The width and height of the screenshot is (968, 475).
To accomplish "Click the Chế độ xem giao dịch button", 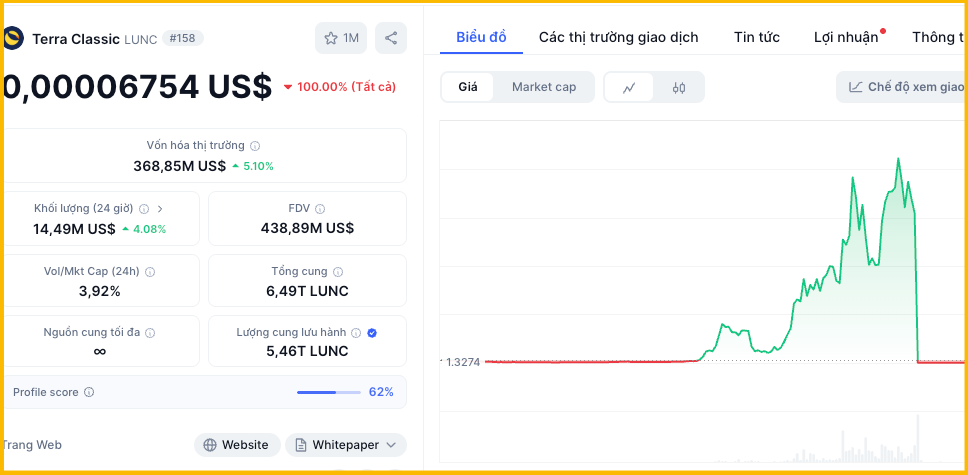I will [902, 87].
